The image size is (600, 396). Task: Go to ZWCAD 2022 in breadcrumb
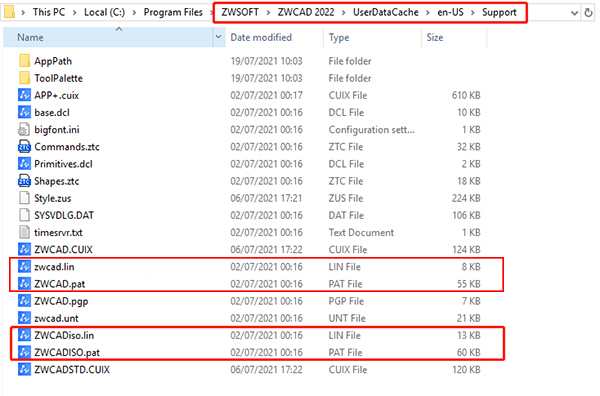coord(306,12)
